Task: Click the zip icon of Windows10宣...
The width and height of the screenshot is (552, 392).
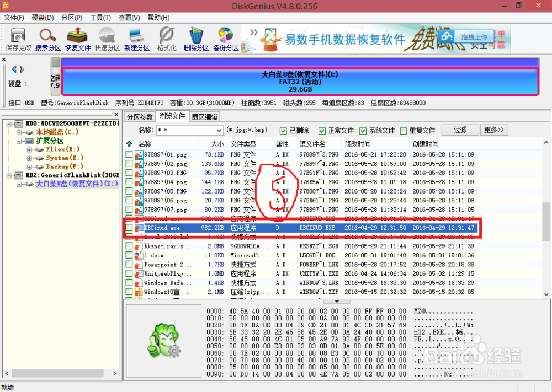Action: click(x=139, y=292)
